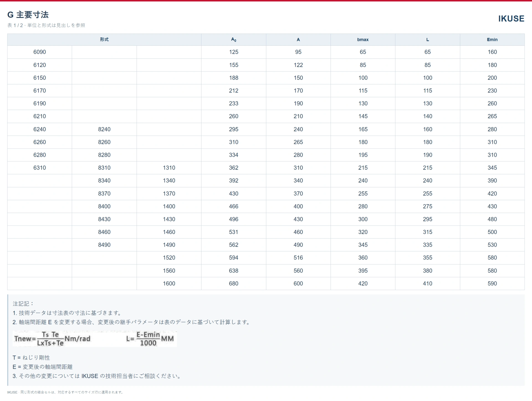Click the note 'E = 変更後の軸端間距離'
Viewport: 532px width, 401px height.
(43, 367)
